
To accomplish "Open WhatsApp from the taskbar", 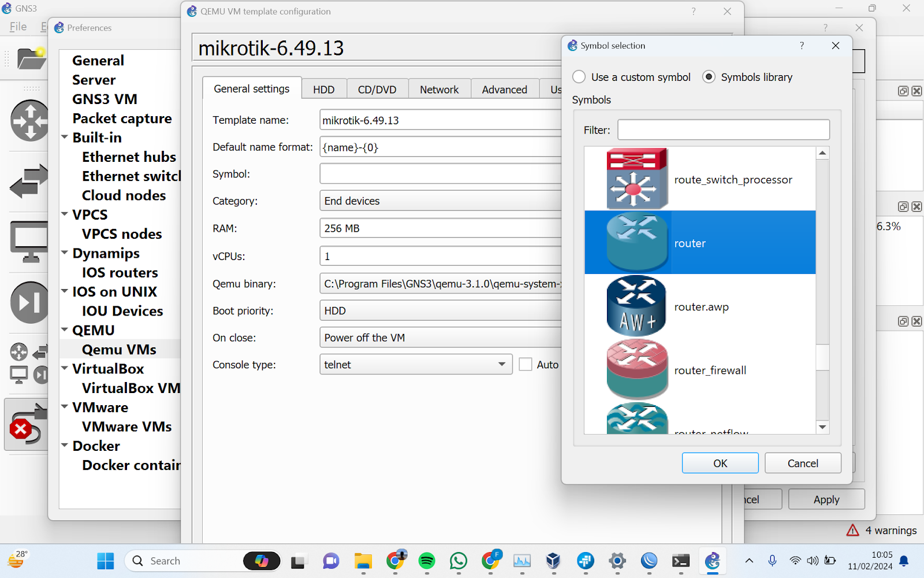I will 459,561.
